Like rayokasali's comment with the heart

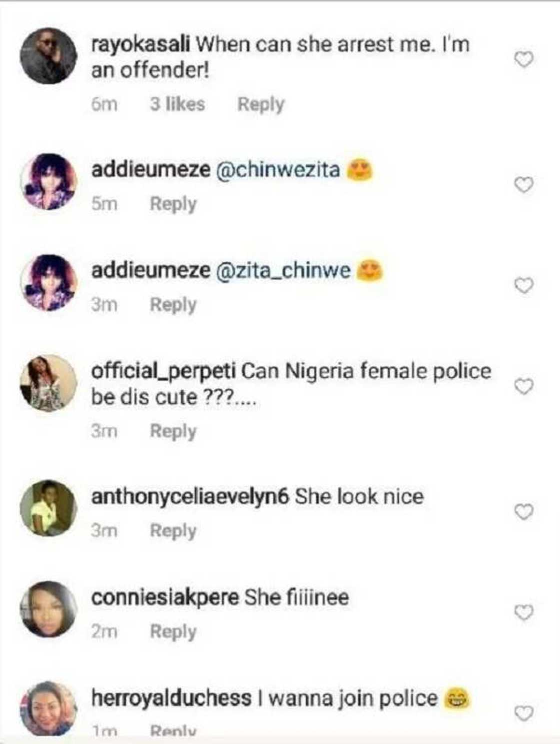coord(523,60)
